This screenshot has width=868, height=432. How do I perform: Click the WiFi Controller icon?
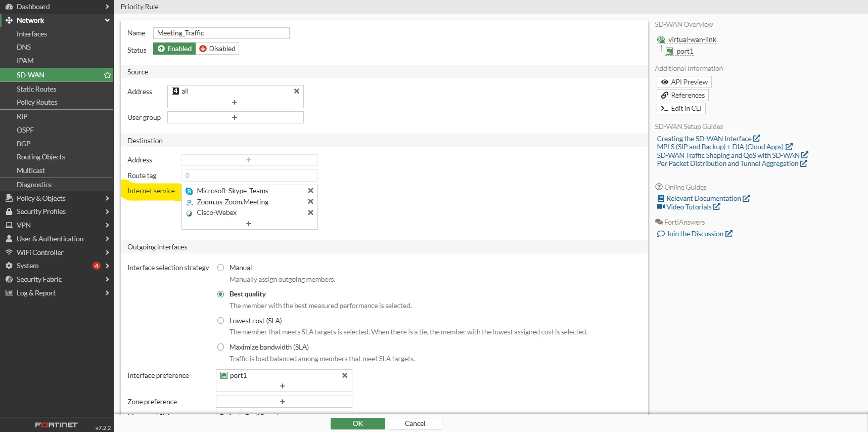pos(9,252)
